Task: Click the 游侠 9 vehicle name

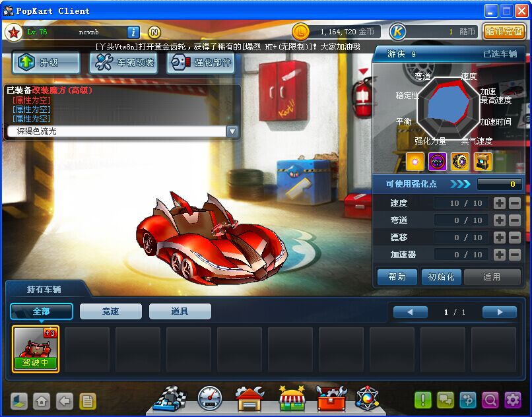Action: click(402, 54)
